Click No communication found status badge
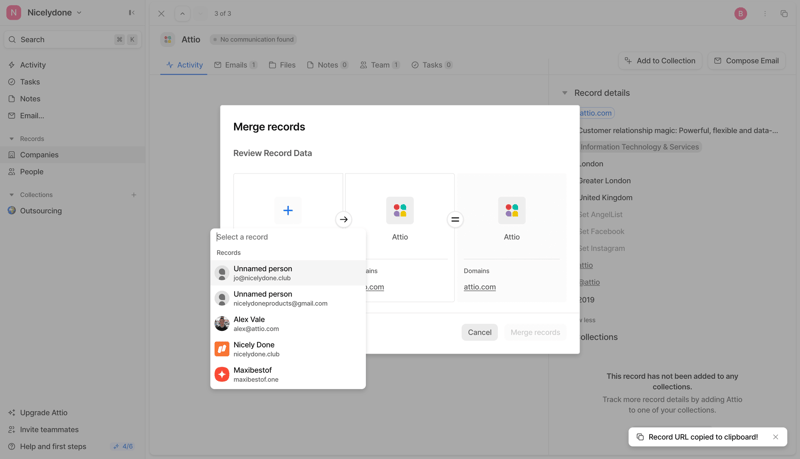Viewport: 800px width, 459px height. [x=254, y=39]
